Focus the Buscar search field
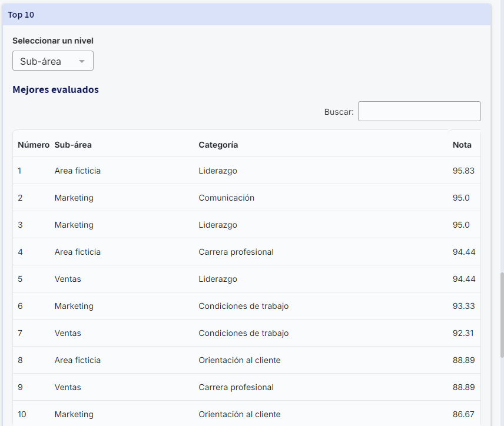Viewport: 504px width, 426px height. 419,111
